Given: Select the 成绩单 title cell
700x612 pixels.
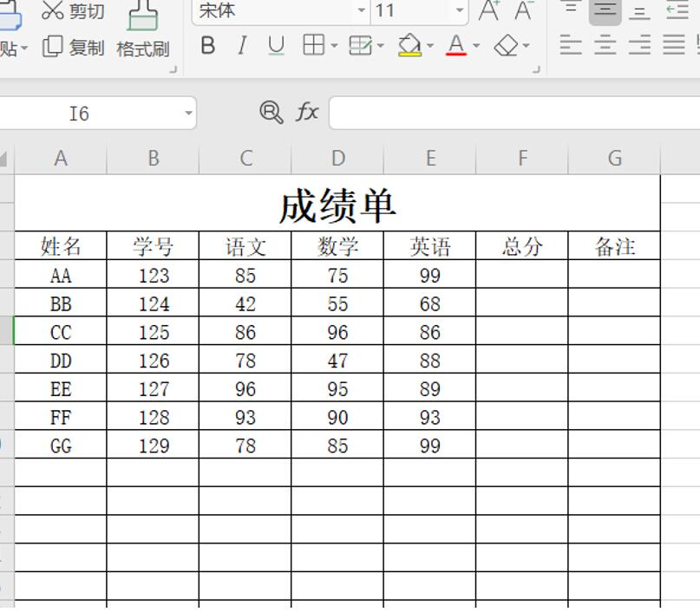Looking at the screenshot, I should point(337,205).
